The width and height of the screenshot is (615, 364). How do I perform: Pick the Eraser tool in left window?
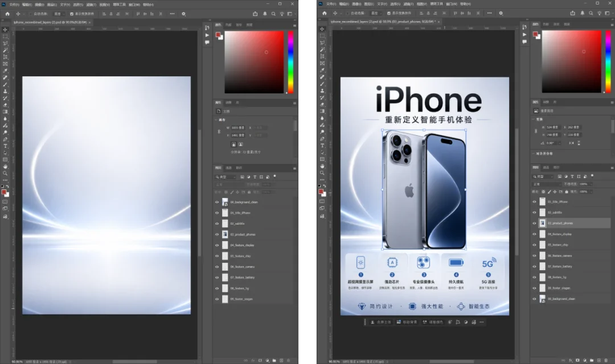point(5,105)
